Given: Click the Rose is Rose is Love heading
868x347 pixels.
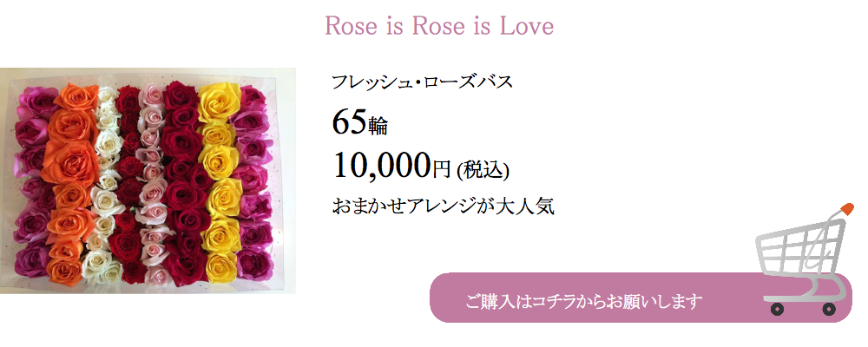Looking at the screenshot, I should 439,25.
